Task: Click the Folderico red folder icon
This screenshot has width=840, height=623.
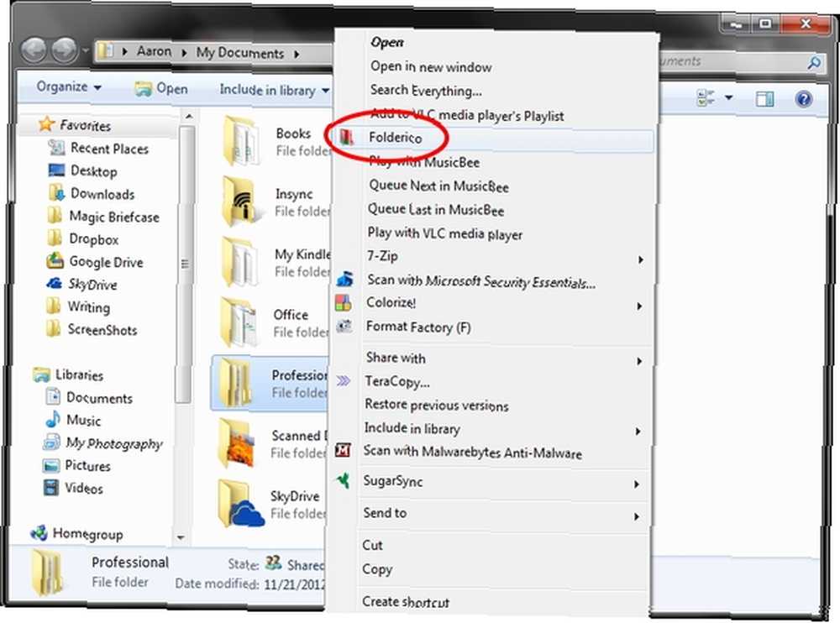Action: [347, 138]
